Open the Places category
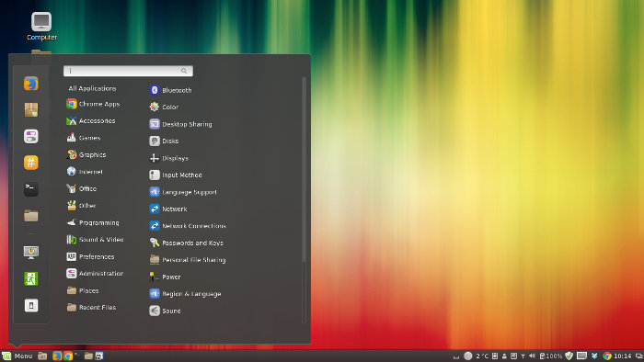This screenshot has width=644, height=362. (x=83, y=290)
